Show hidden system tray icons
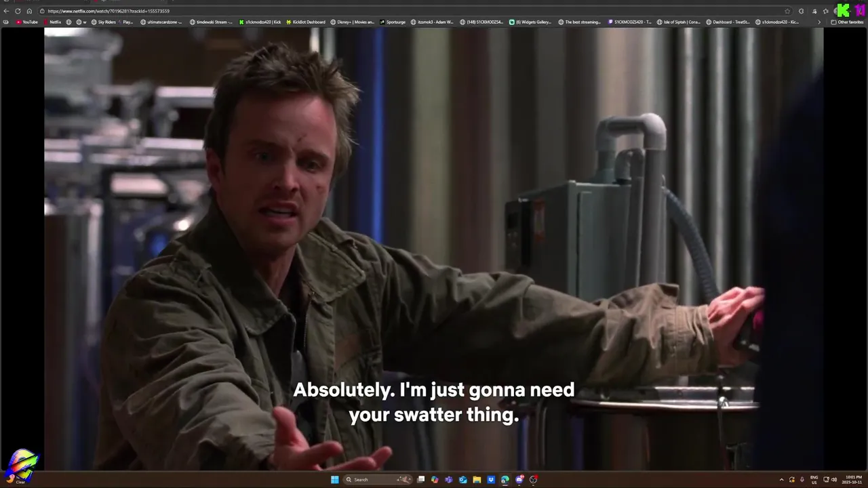The width and height of the screenshot is (868, 488). pos(781,480)
